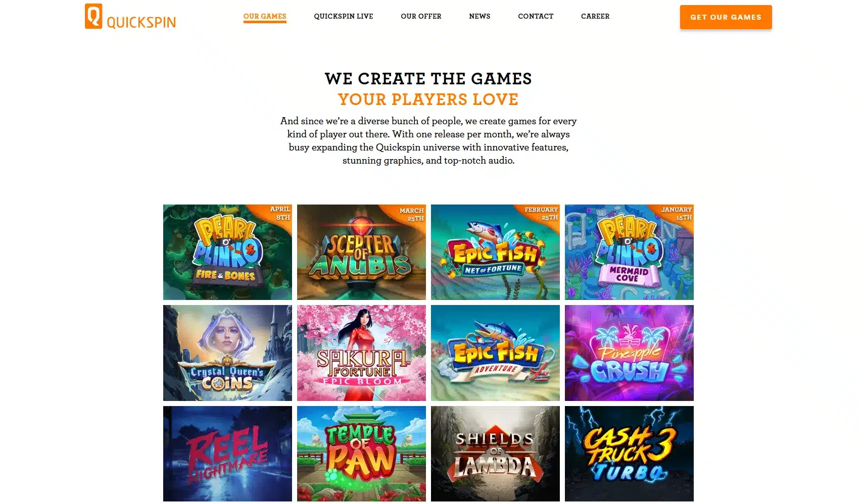Open Pearl O'Plinko Mermaid Cove game
862x504 pixels.
(x=629, y=252)
